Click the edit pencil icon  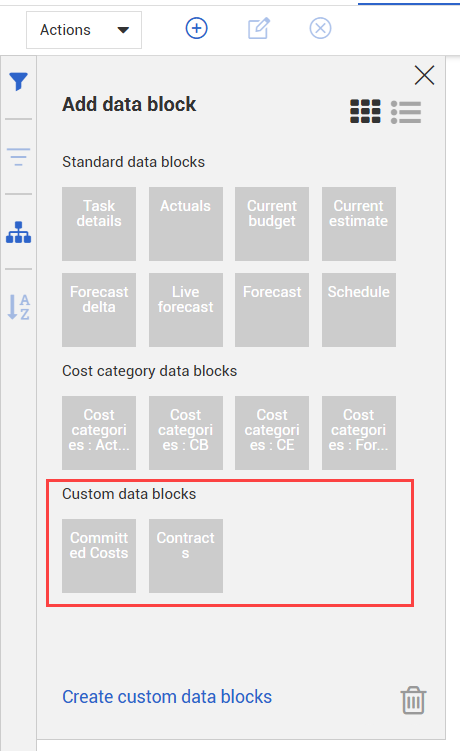(x=259, y=28)
